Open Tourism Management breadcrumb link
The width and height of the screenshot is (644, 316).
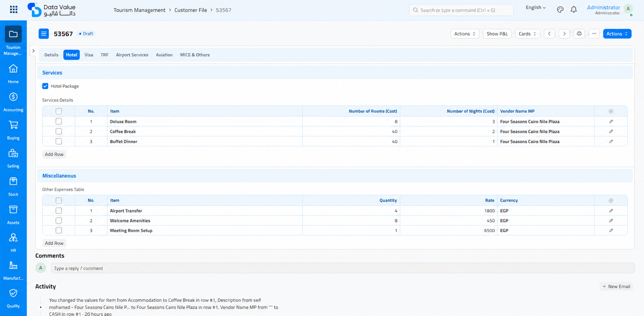coord(140,10)
